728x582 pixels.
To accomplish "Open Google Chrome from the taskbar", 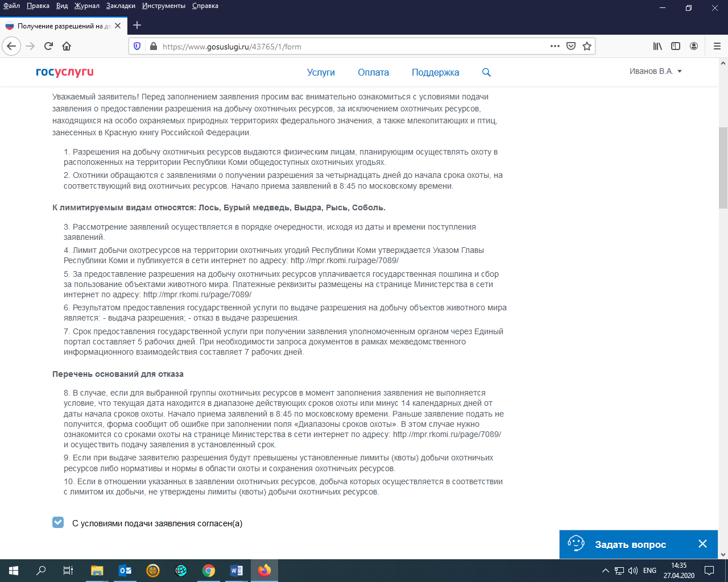I will (209, 571).
